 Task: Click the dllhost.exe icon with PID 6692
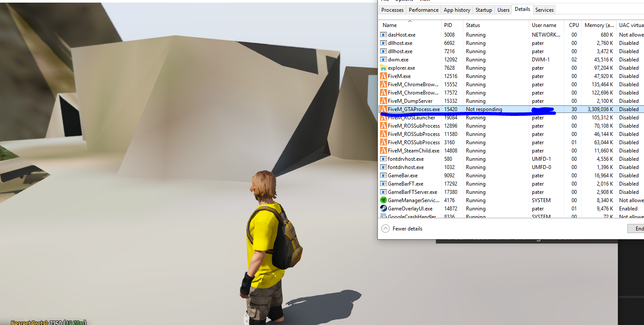pyautogui.click(x=384, y=43)
